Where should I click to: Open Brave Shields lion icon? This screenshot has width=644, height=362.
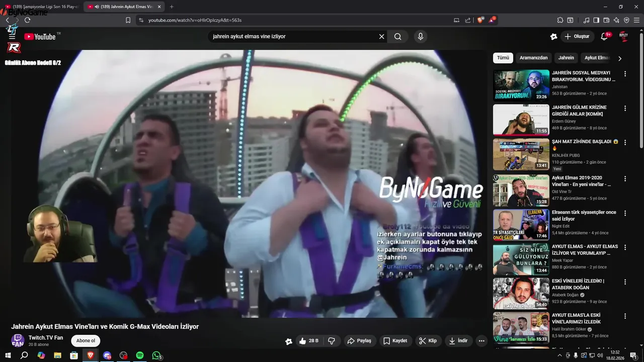480,20
